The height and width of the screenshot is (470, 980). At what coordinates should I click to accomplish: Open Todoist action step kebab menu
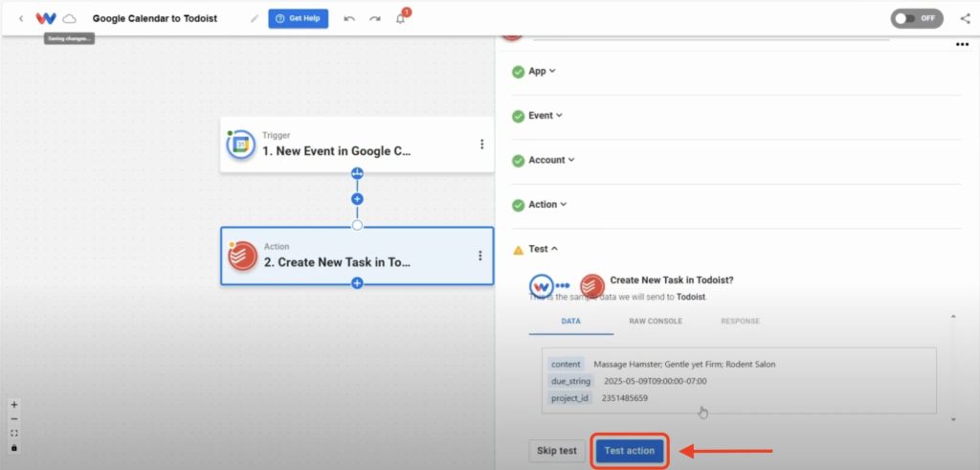(x=480, y=256)
